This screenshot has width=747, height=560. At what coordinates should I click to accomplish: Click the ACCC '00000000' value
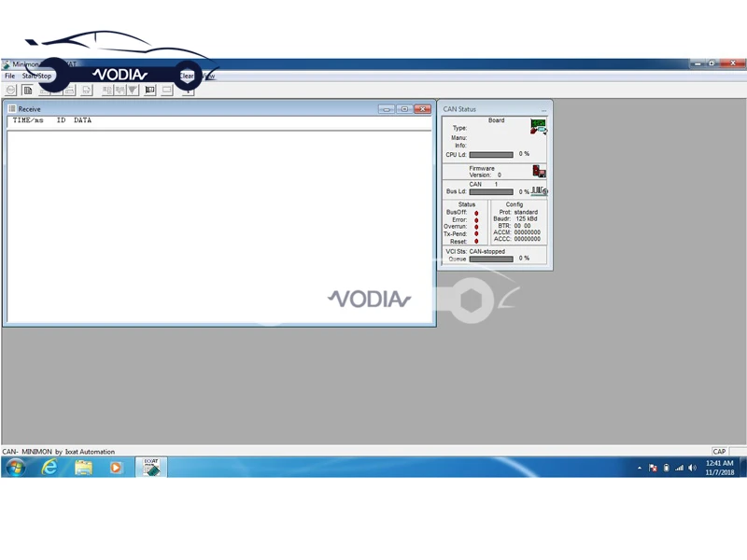coord(528,239)
